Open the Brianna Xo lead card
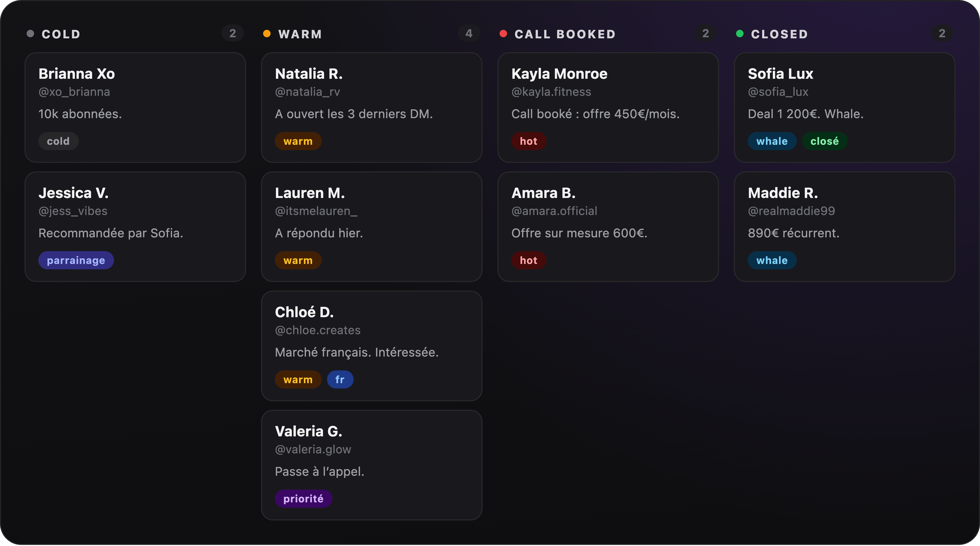 [135, 107]
